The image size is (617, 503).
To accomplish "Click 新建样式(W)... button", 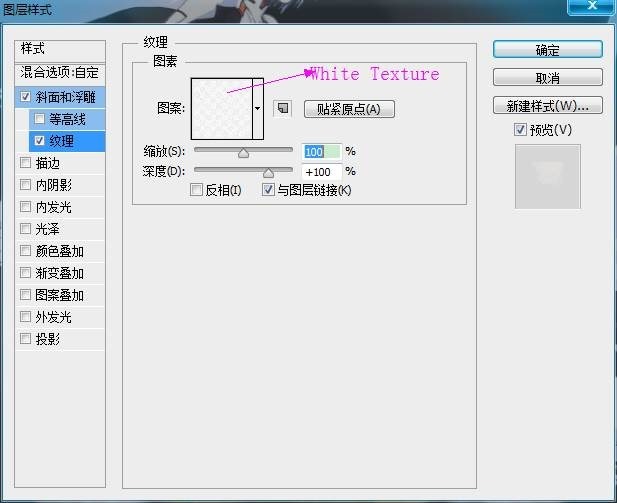I will [x=547, y=105].
